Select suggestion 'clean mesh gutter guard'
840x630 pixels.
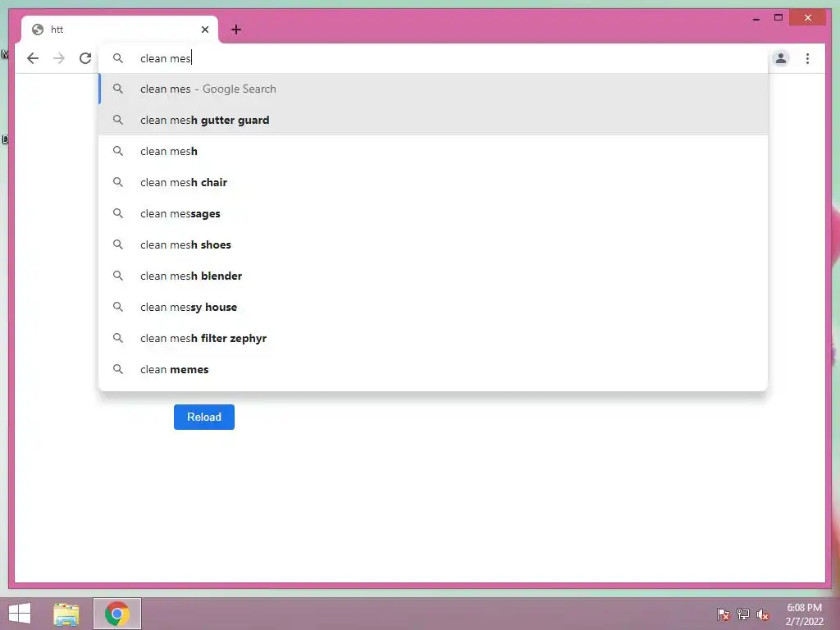click(433, 120)
